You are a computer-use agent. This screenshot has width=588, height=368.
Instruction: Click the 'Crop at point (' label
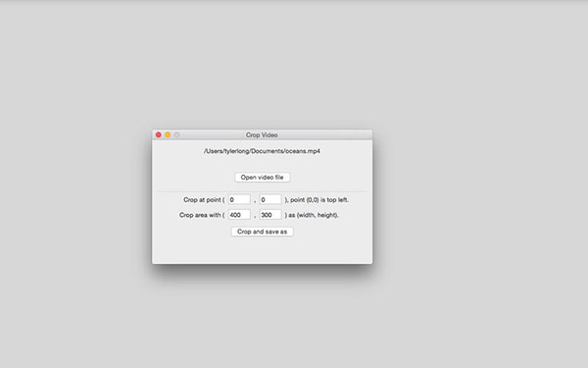[204, 200]
